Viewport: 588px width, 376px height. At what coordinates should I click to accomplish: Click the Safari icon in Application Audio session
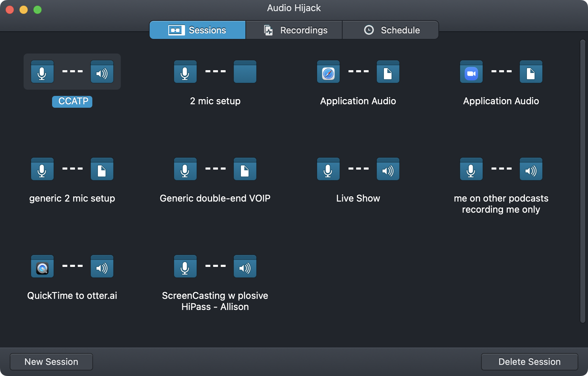pyautogui.click(x=328, y=72)
